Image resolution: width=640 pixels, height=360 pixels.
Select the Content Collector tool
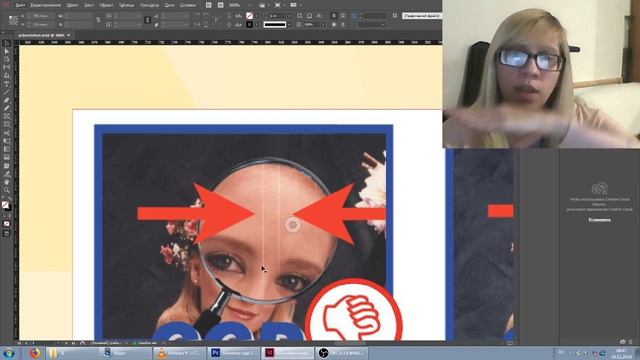(x=7, y=76)
